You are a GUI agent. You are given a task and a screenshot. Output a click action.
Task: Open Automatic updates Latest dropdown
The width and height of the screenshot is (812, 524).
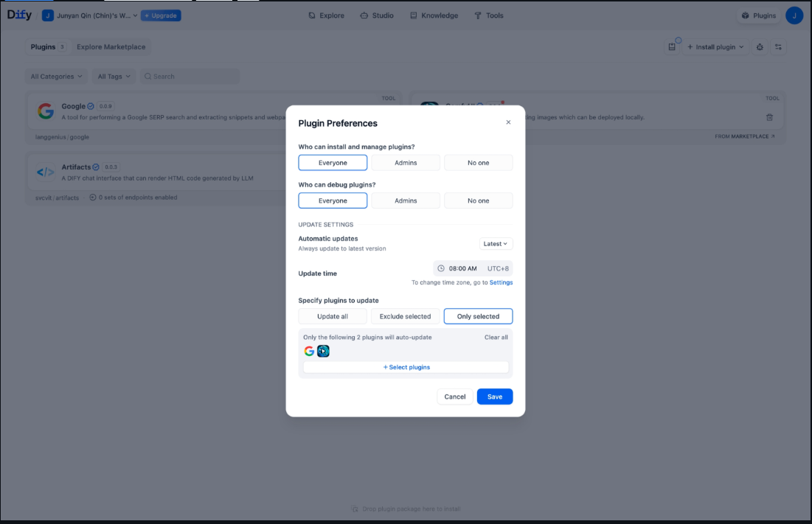(x=496, y=244)
